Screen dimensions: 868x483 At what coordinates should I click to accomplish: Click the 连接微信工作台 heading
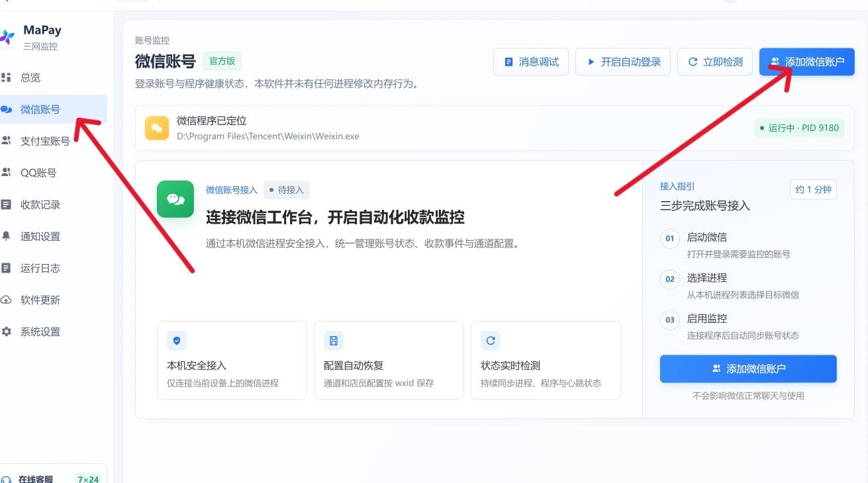point(335,217)
